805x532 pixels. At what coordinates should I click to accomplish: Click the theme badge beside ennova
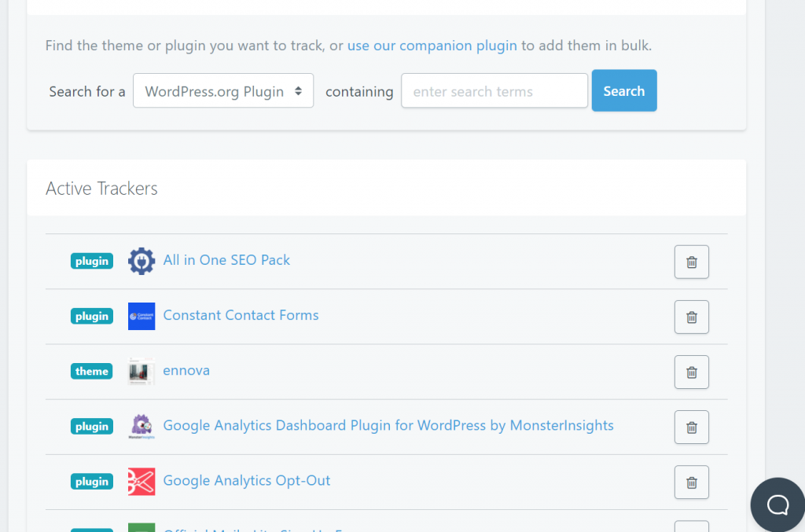tap(92, 372)
